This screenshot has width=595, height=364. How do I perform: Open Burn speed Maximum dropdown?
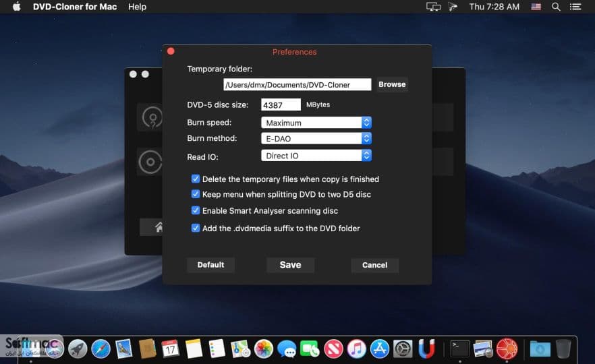[x=316, y=123]
